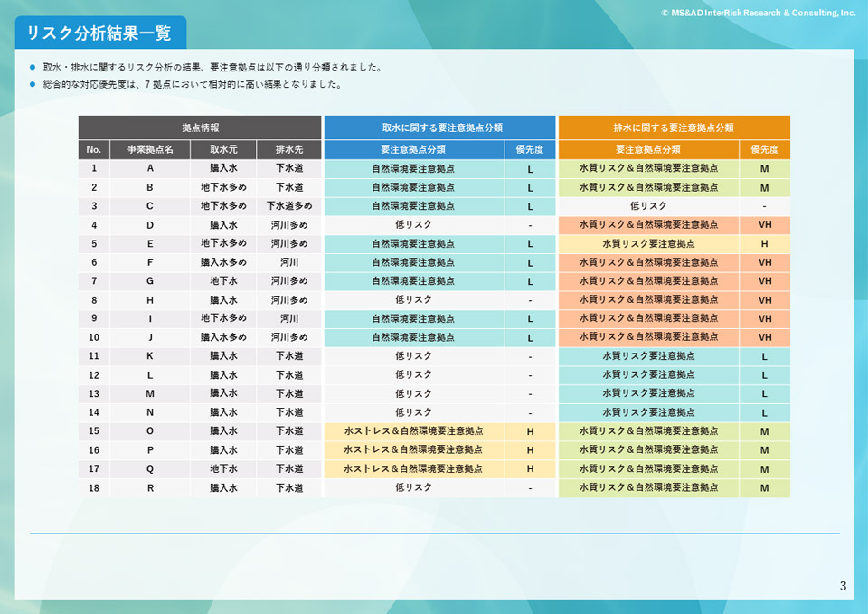Click the orange 排水に関する要注意拠点分類 header
This screenshot has width=868, height=614.
tap(675, 128)
